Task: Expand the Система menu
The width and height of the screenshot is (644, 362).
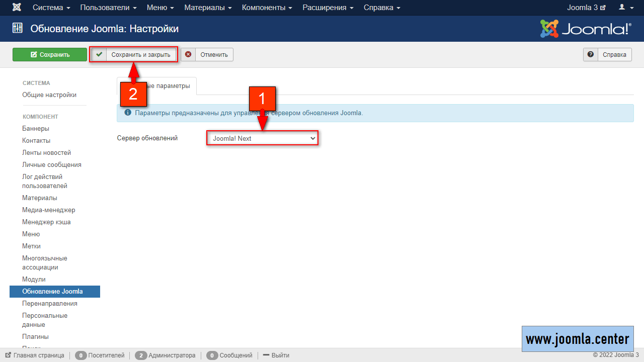Action: pos(51,8)
